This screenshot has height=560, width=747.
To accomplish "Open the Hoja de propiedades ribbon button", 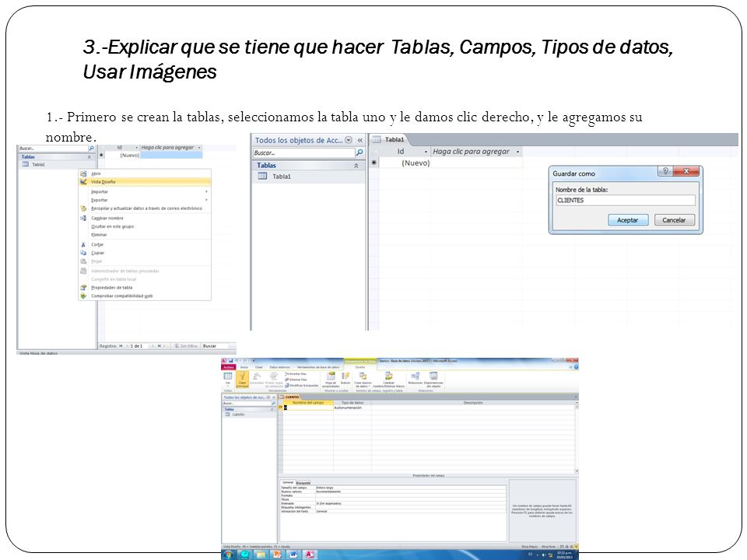I will pos(331,380).
